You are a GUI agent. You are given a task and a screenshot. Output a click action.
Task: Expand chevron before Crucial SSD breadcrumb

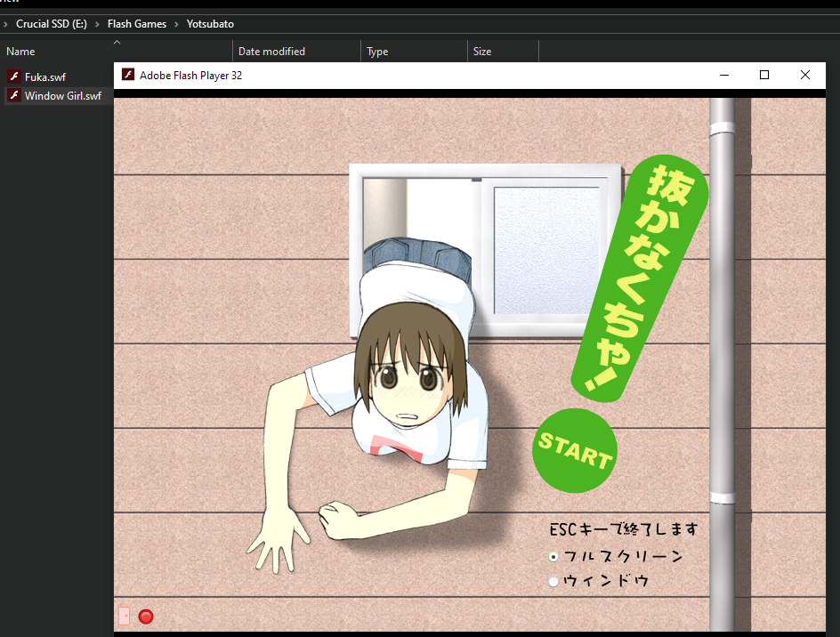(x=5, y=24)
